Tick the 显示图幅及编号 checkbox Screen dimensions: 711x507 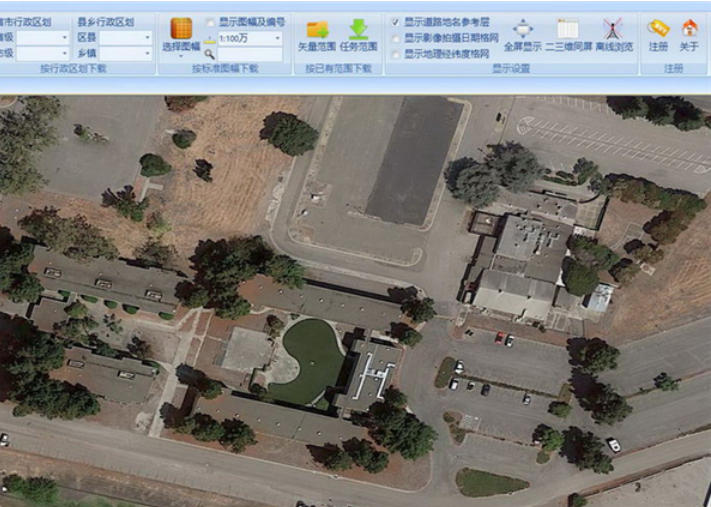210,21
